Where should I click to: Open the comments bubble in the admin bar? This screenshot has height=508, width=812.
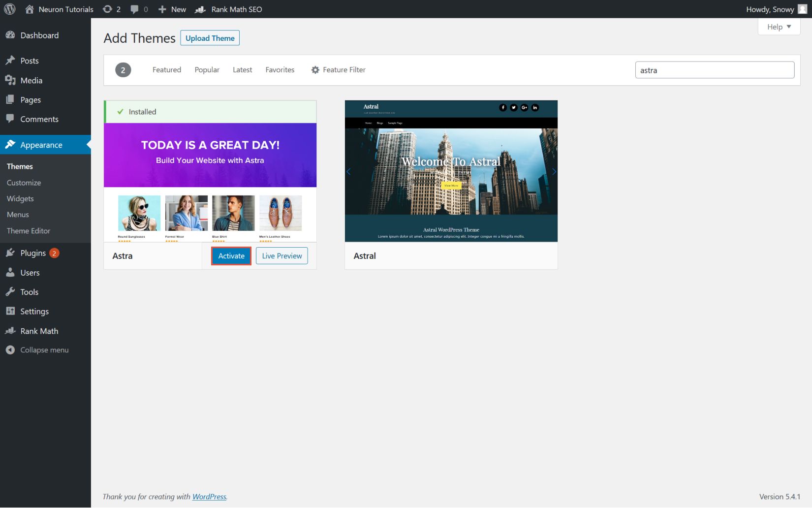[134, 9]
